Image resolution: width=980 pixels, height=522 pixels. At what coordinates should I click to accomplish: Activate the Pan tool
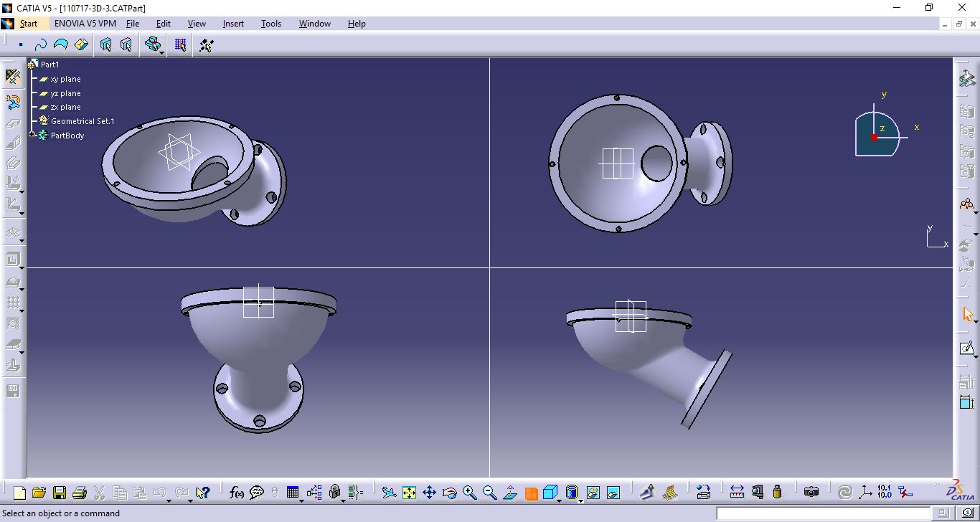point(429,493)
